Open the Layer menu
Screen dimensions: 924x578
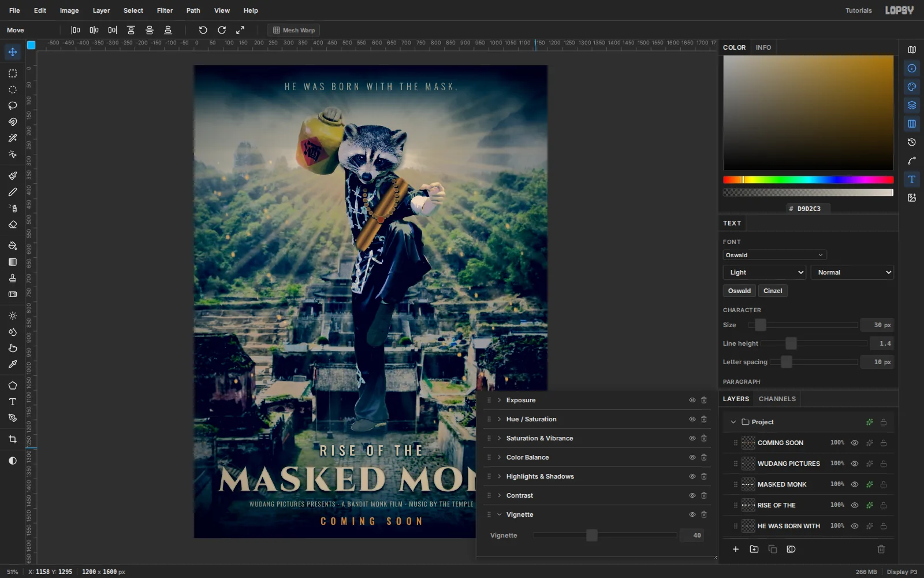101,10
